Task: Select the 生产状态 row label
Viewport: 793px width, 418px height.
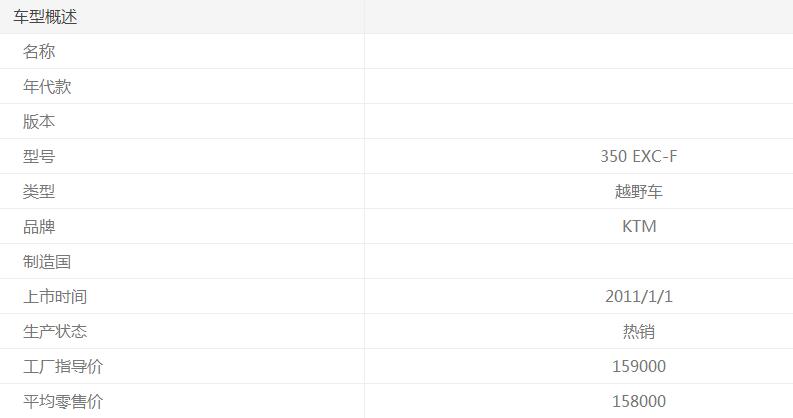Action: tap(55, 332)
